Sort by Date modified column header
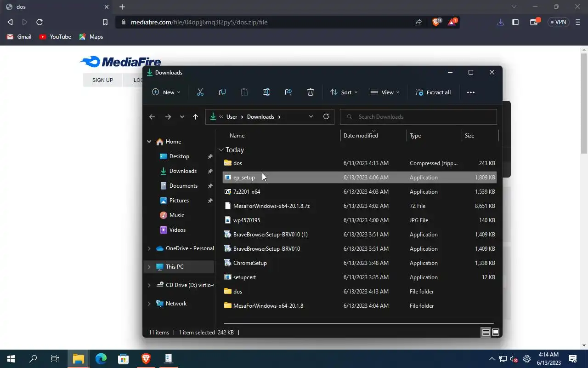This screenshot has width=588, height=368. 361,136
